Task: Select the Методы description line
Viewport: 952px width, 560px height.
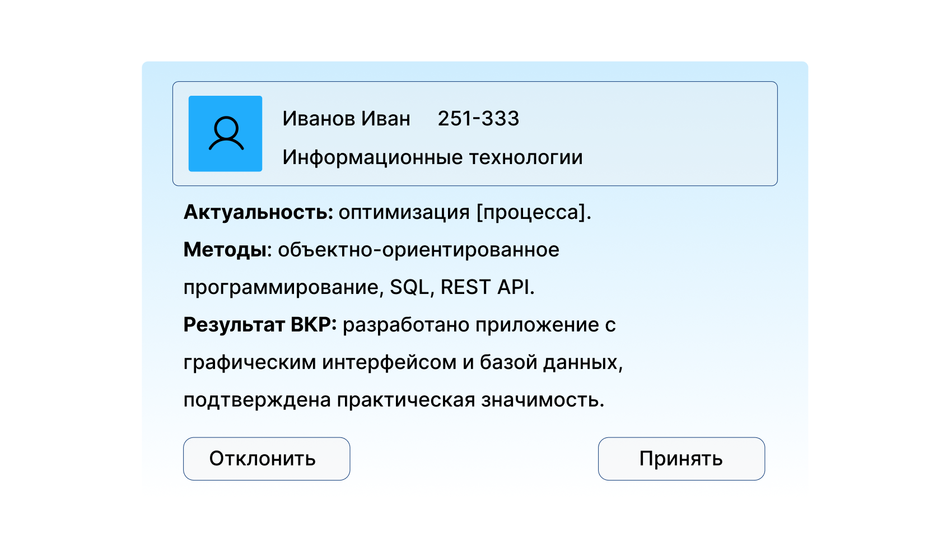Action: coord(371,250)
